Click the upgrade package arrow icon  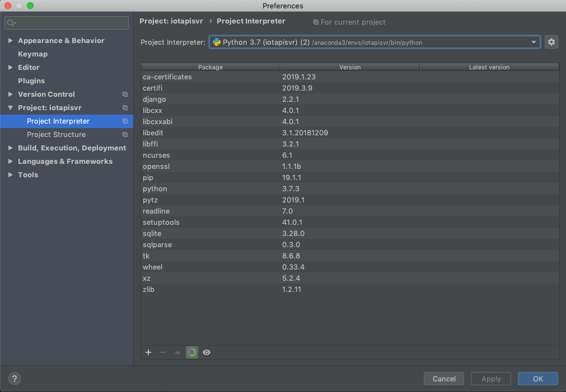click(x=177, y=352)
